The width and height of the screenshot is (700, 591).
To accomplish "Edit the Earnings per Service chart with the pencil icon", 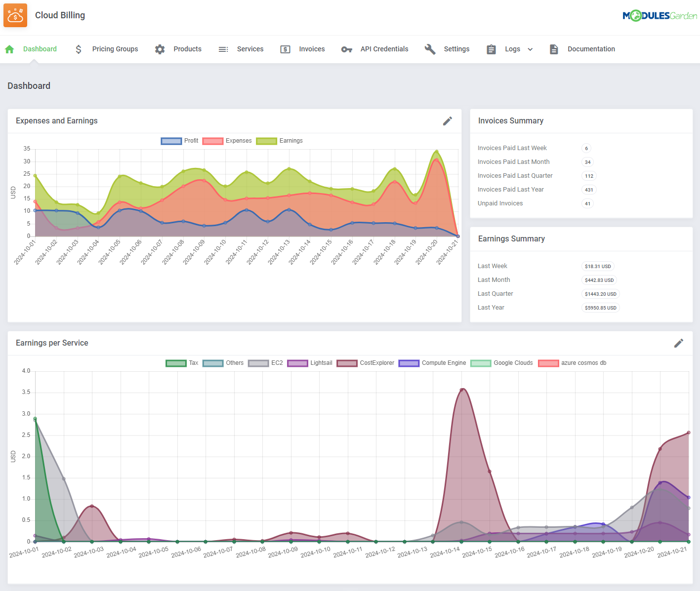I will point(679,343).
